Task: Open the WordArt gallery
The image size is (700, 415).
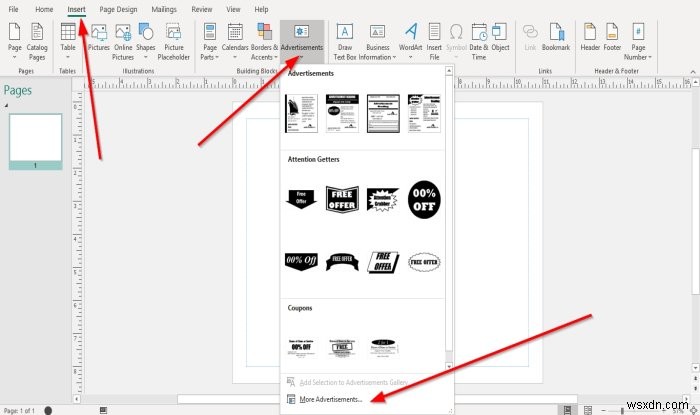Action: pyautogui.click(x=410, y=41)
